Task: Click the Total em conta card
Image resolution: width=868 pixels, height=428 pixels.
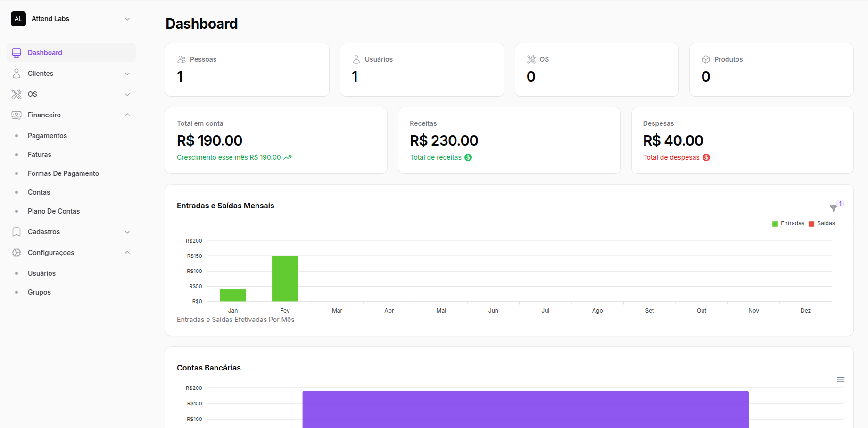Action: click(x=276, y=140)
